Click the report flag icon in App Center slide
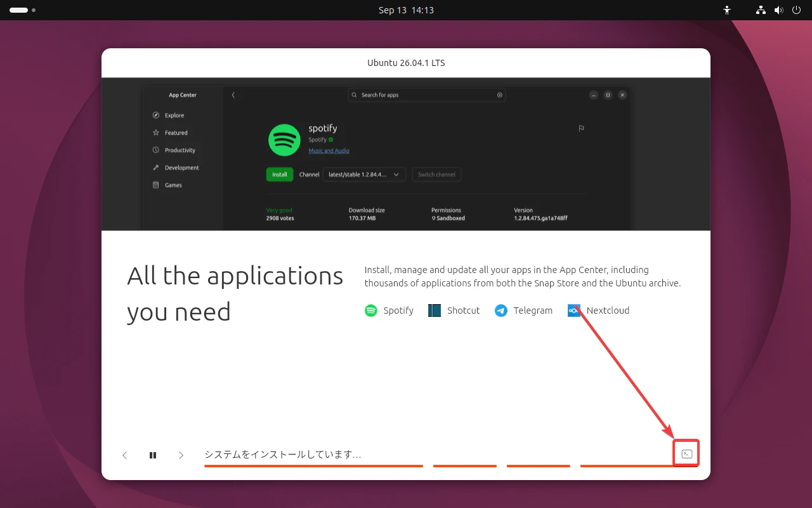 pyautogui.click(x=581, y=128)
